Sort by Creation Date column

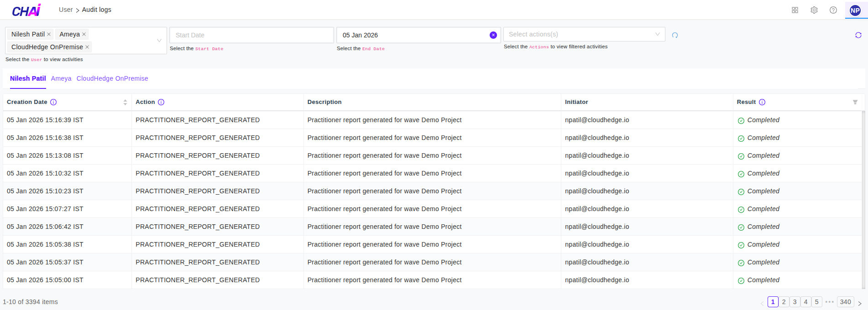click(125, 102)
